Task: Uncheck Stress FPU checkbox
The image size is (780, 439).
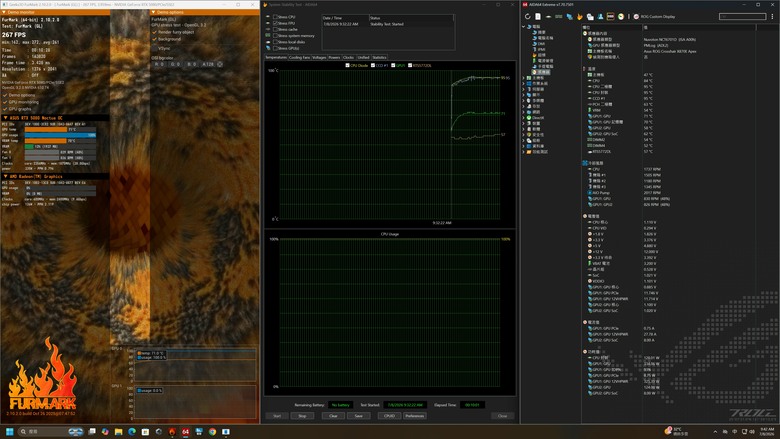Action: (x=275, y=23)
